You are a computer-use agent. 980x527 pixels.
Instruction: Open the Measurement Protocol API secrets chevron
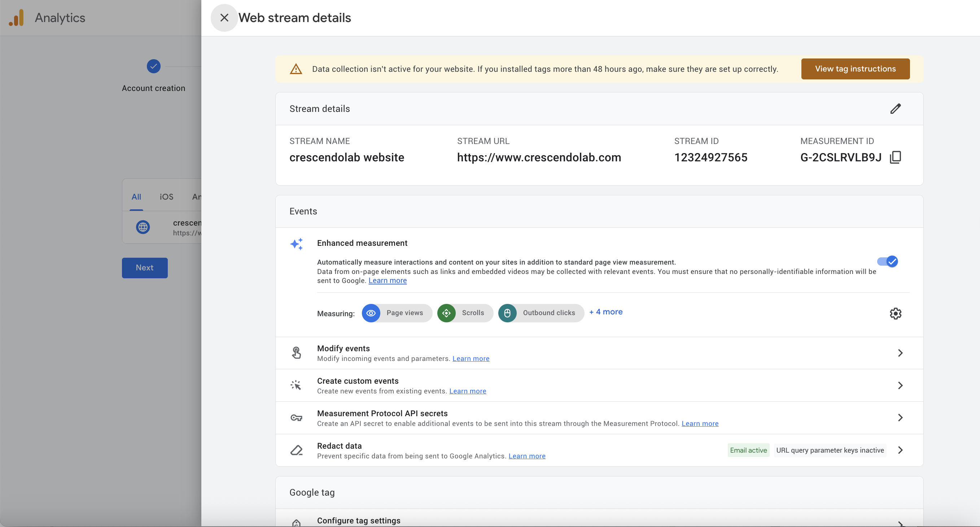pyautogui.click(x=900, y=418)
